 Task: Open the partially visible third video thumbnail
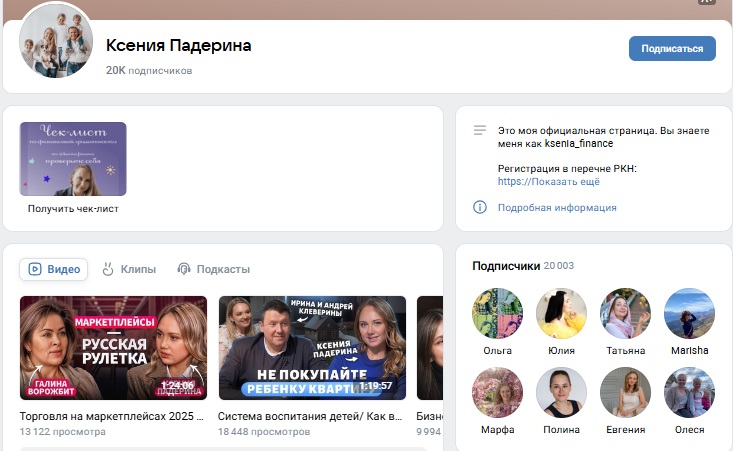[x=430, y=348]
